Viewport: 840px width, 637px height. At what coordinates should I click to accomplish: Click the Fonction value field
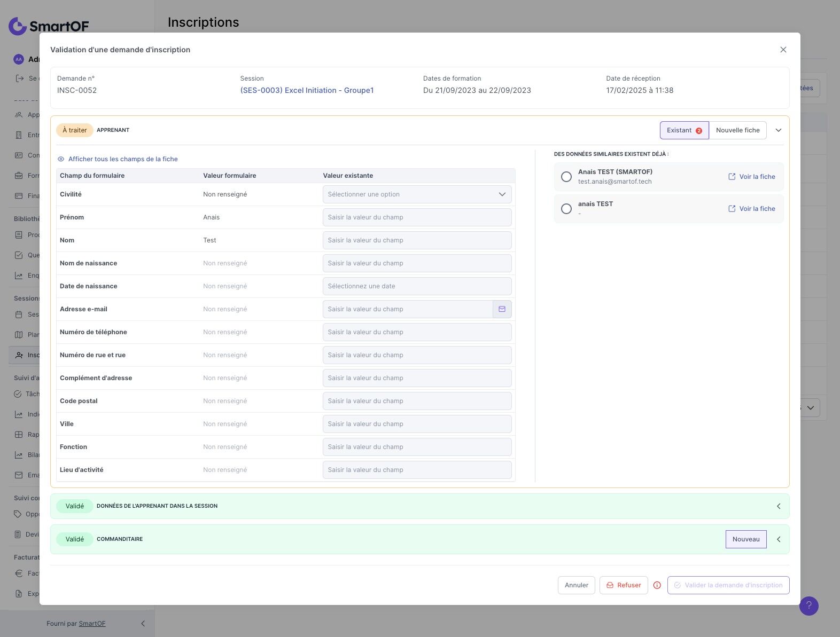click(x=417, y=447)
